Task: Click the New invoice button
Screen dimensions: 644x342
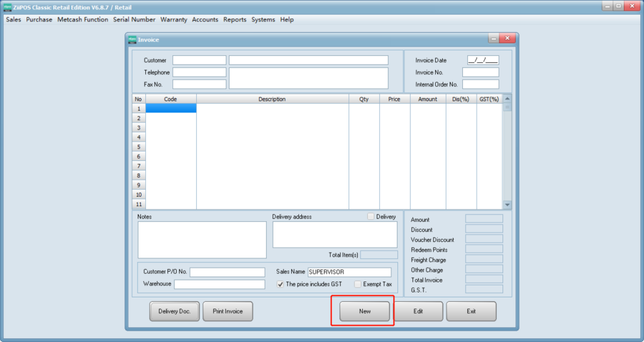Action: pyautogui.click(x=365, y=311)
